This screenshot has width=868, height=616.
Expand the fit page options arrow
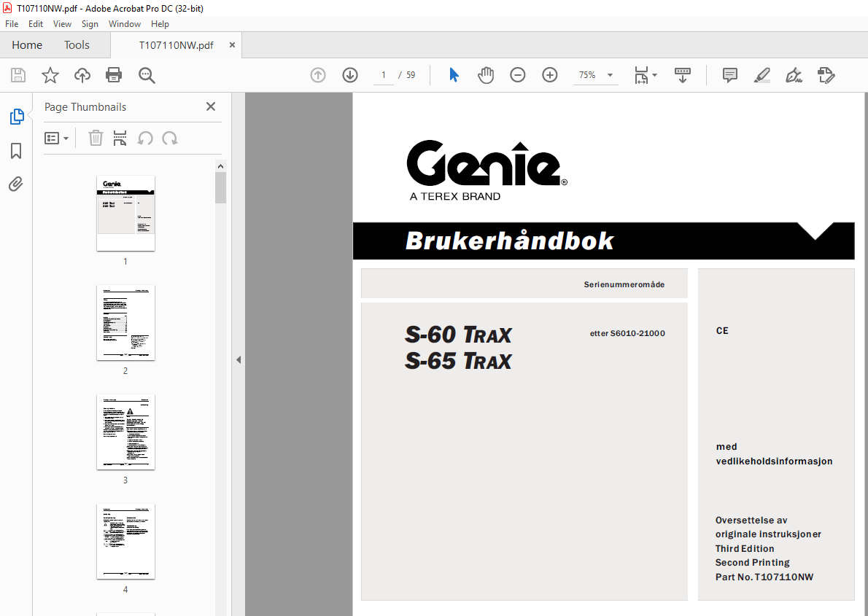click(654, 74)
